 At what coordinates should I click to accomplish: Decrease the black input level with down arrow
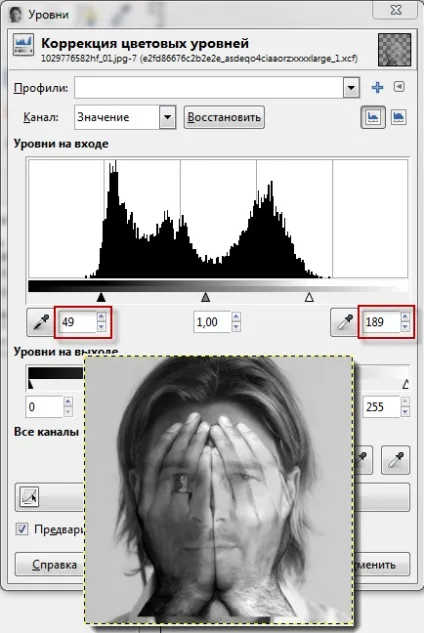(x=102, y=327)
